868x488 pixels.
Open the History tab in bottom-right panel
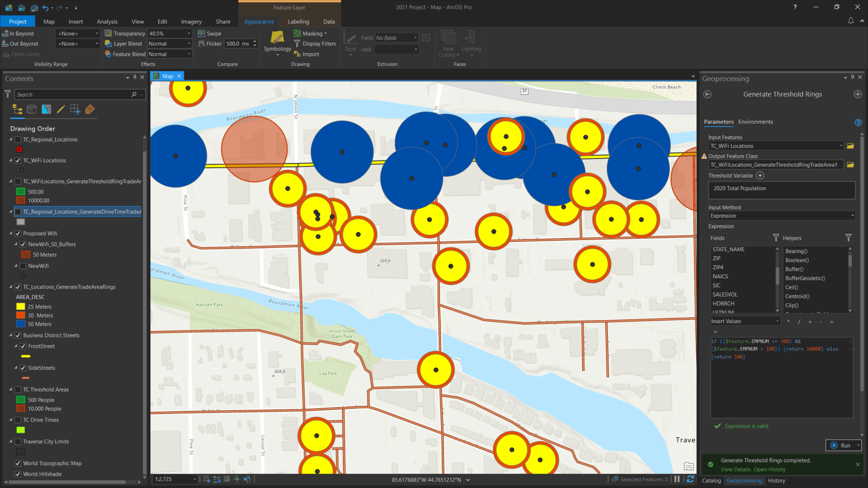pyautogui.click(x=776, y=480)
